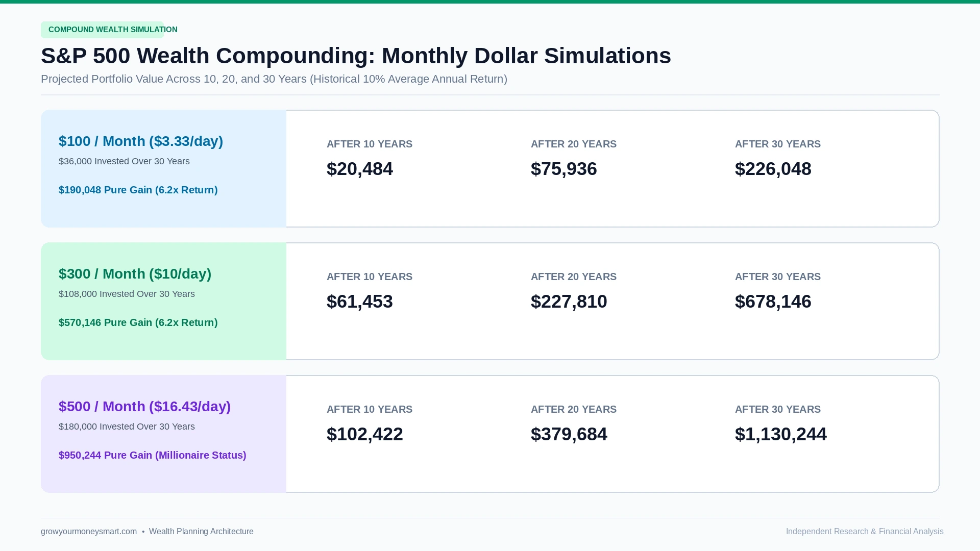Click Independent Research & Financial Analysis footer text
The image size is (980, 551).
click(x=865, y=532)
